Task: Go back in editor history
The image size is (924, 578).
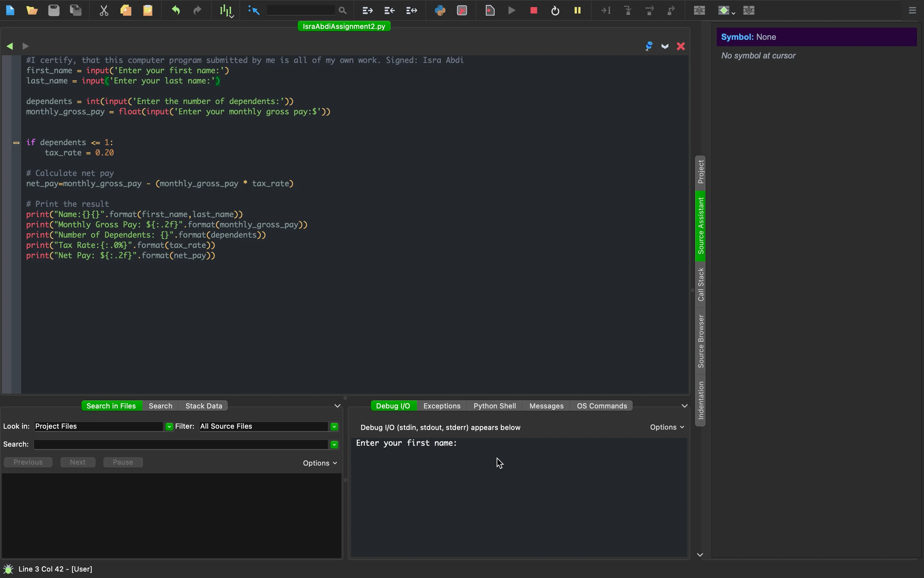Action: [10, 46]
